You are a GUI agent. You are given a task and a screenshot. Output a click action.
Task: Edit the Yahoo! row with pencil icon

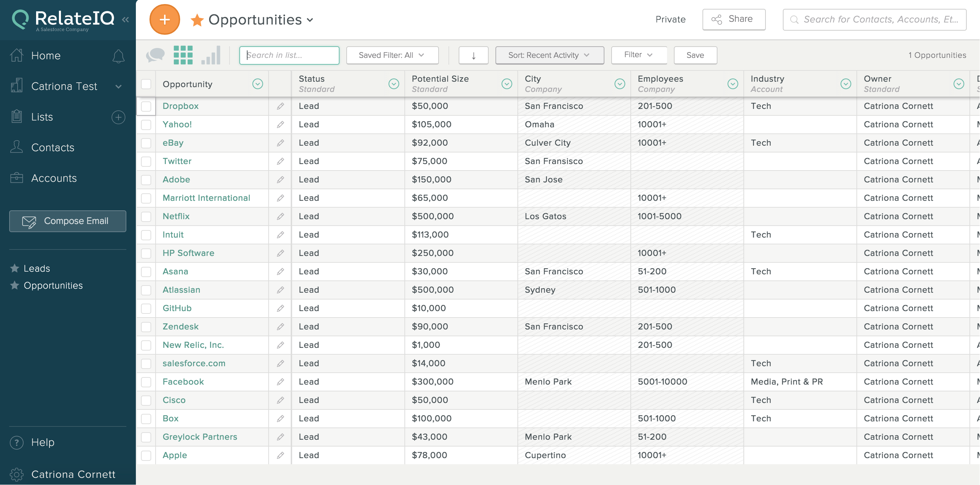click(280, 124)
